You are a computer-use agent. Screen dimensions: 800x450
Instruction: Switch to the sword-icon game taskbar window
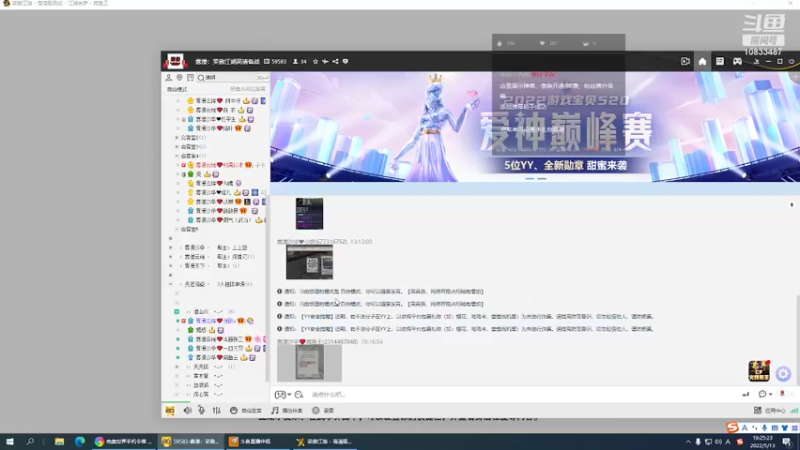tap(324, 441)
